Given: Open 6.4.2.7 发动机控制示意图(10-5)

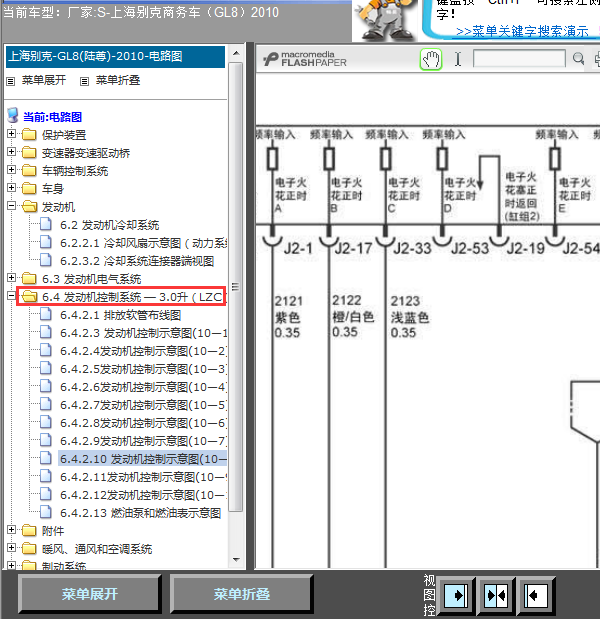Looking at the screenshot, I should pyautogui.click(x=144, y=405).
